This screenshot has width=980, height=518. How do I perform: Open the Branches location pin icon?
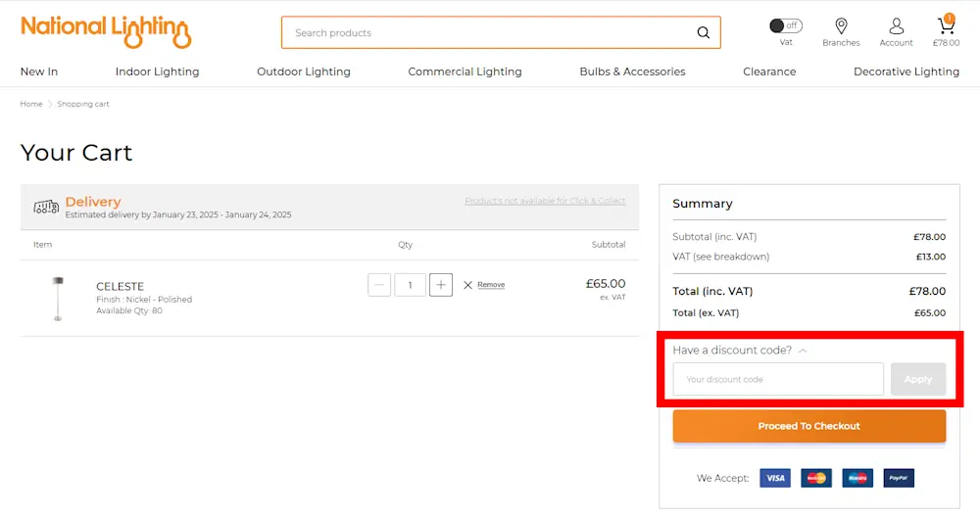pyautogui.click(x=841, y=25)
